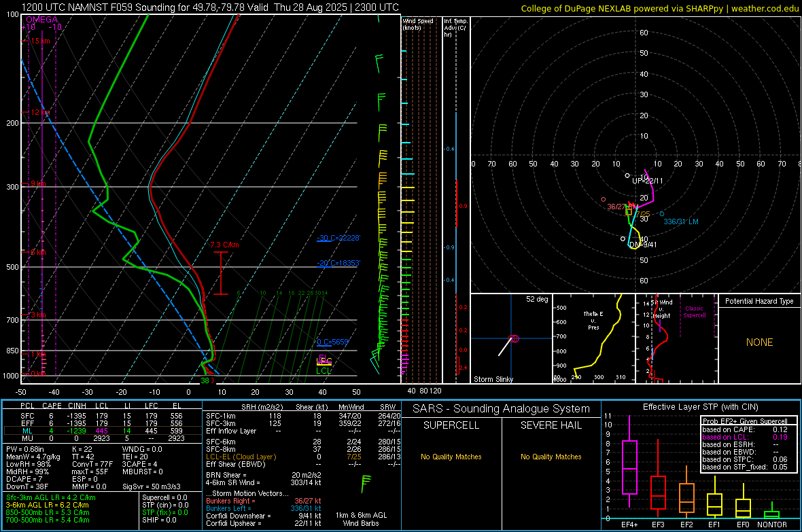This screenshot has height=532, width=802.
Task: Click the red Bunkers Right marker on hodograph
Action: coord(604,200)
